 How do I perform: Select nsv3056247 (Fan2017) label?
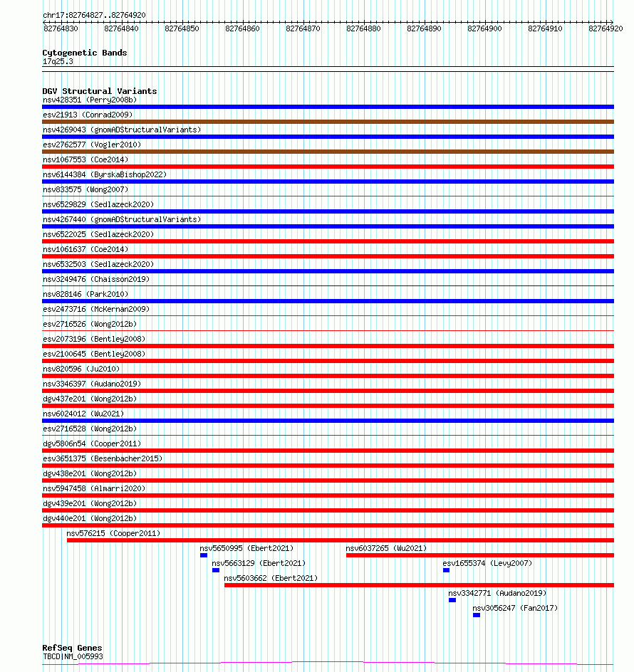point(515,608)
